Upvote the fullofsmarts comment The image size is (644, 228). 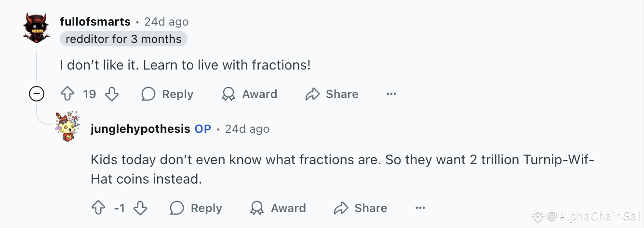pos(67,94)
